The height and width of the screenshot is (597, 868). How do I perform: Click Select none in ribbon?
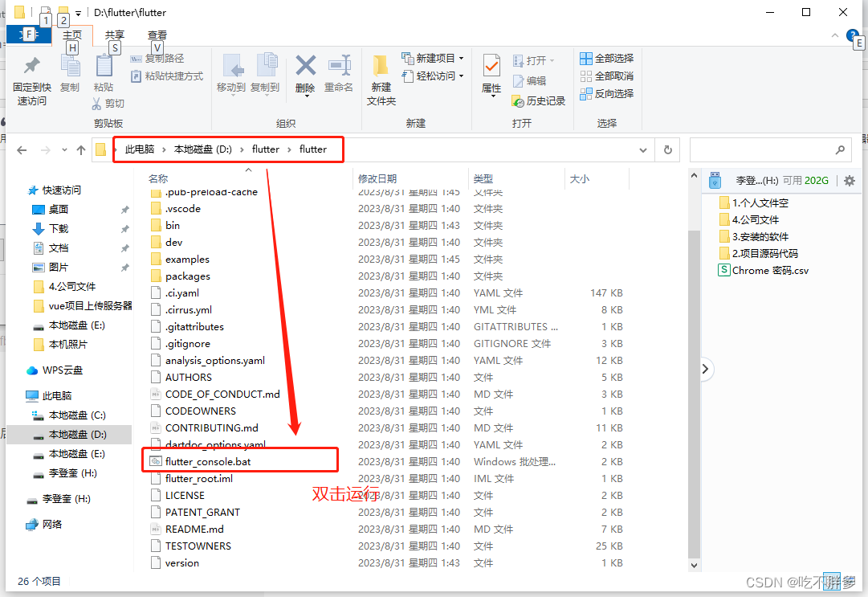click(607, 76)
